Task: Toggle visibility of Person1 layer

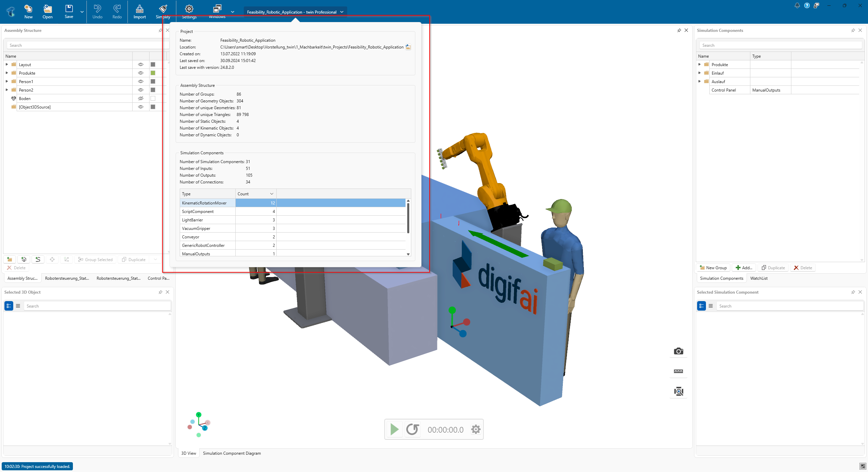Action: click(140, 81)
